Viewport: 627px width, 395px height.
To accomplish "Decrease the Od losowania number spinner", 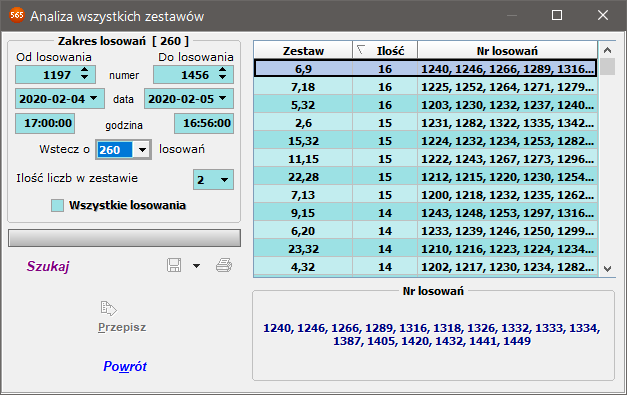I will (84, 78).
